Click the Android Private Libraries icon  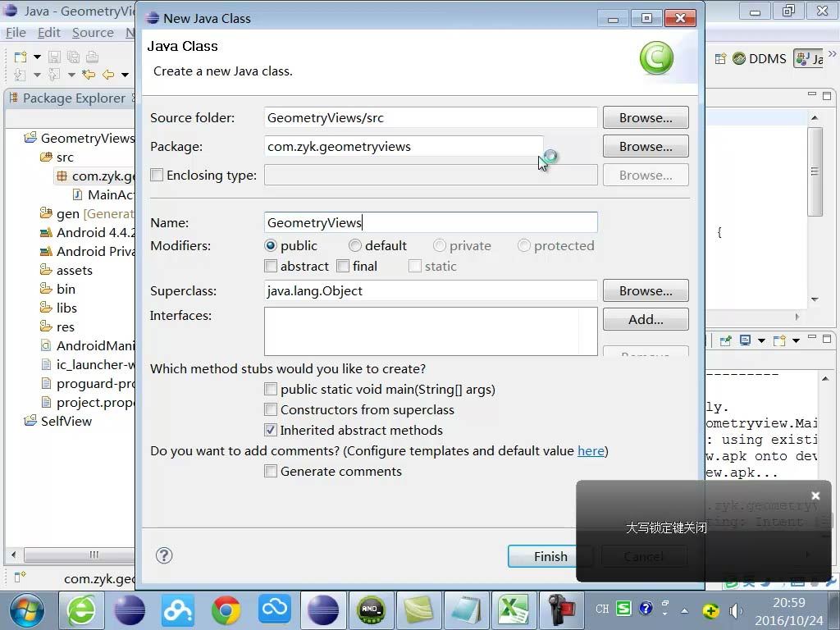click(x=46, y=251)
